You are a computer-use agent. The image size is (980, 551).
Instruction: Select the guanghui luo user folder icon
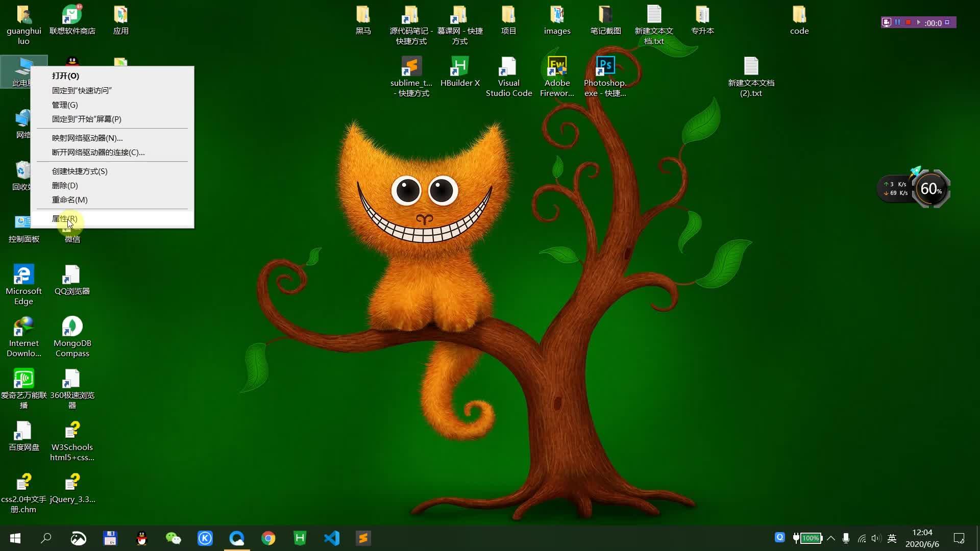[23, 24]
